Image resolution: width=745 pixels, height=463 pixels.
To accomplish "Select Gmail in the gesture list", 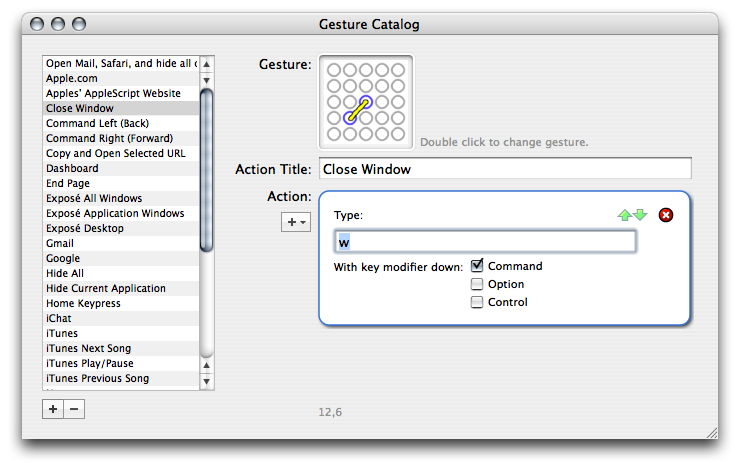I will click(60, 243).
